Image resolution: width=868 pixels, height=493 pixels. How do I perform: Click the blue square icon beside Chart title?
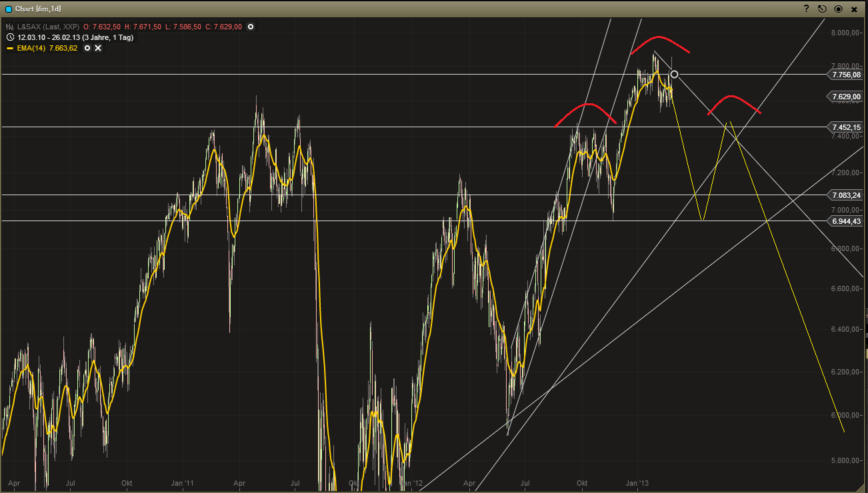click(x=8, y=9)
